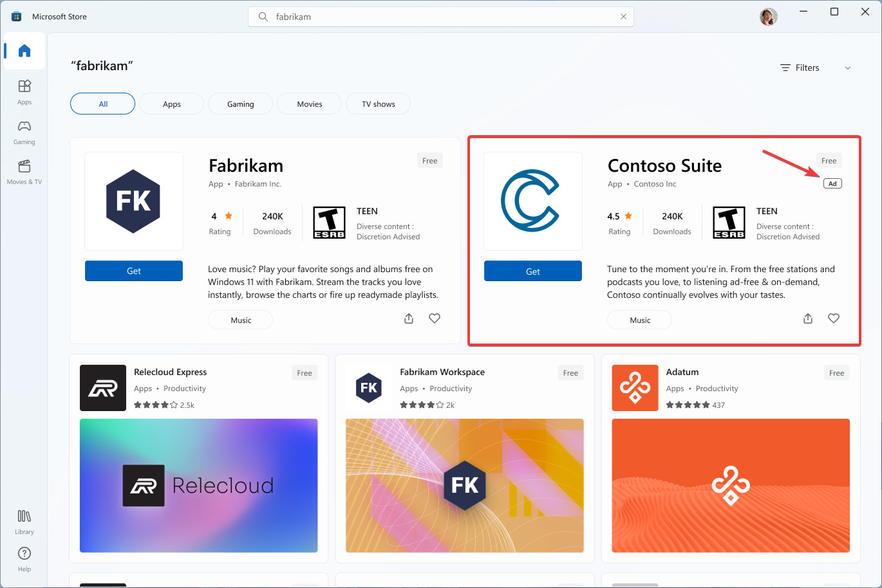
Task: Add Contoso Suite to wishlist heart
Action: pyautogui.click(x=834, y=318)
